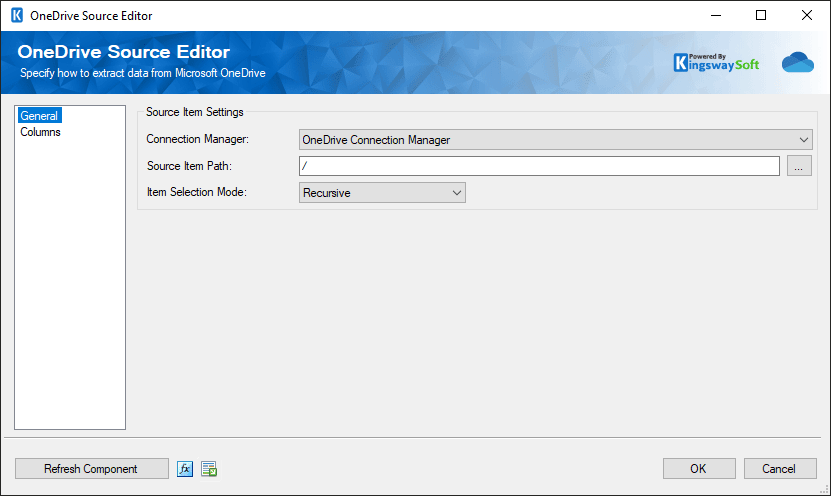831x496 pixels.
Task: Minimize the editor window
Action: coord(716,15)
